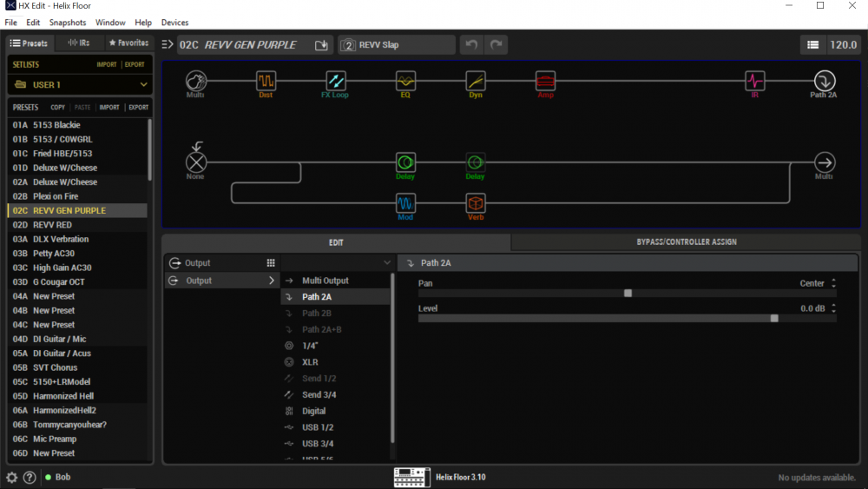Image resolution: width=868 pixels, height=489 pixels.
Task: Click presets EXPORT button
Action: point(138,108)
